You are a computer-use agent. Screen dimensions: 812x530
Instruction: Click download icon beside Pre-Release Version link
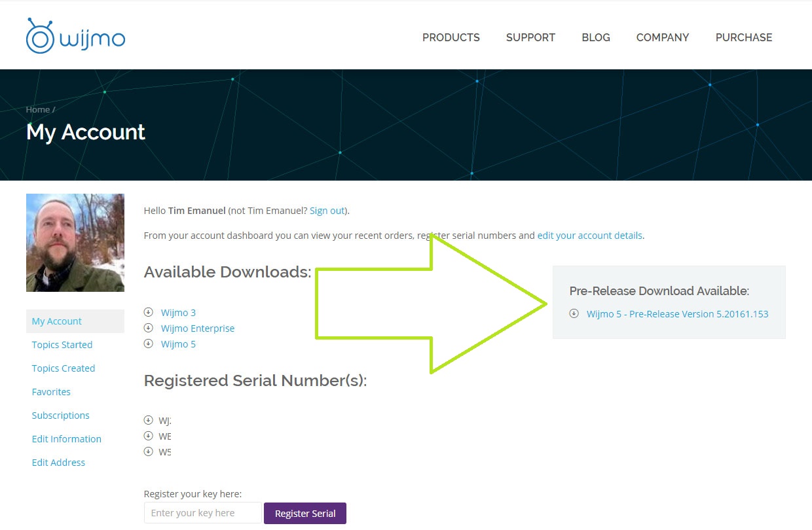click(x=574, y=313)
